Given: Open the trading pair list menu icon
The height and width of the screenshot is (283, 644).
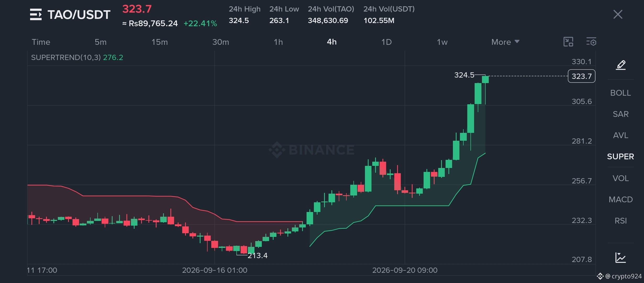Looking at the screenshot, I should (x=36, y=14).
